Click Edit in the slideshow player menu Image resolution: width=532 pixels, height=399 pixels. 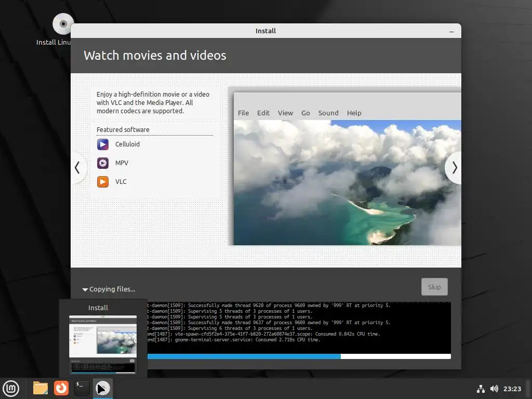coord(263,113)
